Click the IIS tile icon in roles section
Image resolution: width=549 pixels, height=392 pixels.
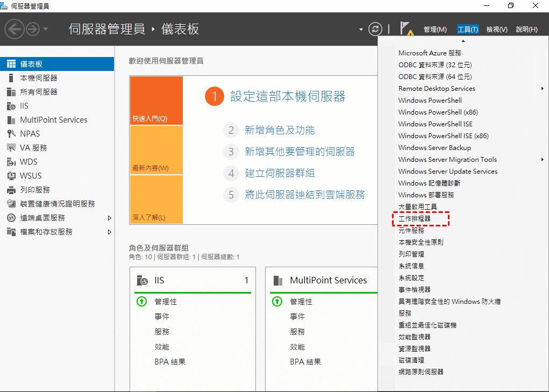click(x=142, y=280)
